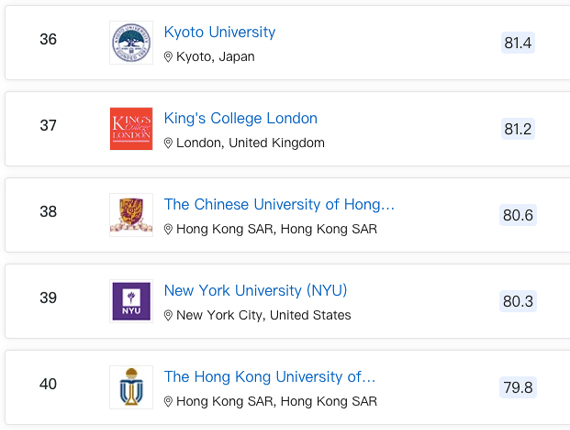Click the 80.3 score badge
The width and height of the screenshot is (570, 430).
[x=518, y=301]
